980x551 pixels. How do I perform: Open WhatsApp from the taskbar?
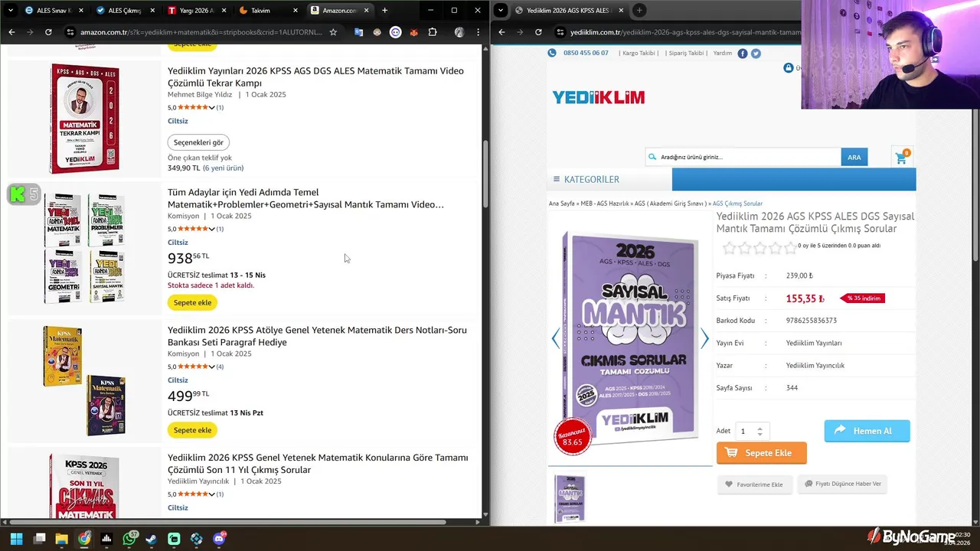coord(129,539)
